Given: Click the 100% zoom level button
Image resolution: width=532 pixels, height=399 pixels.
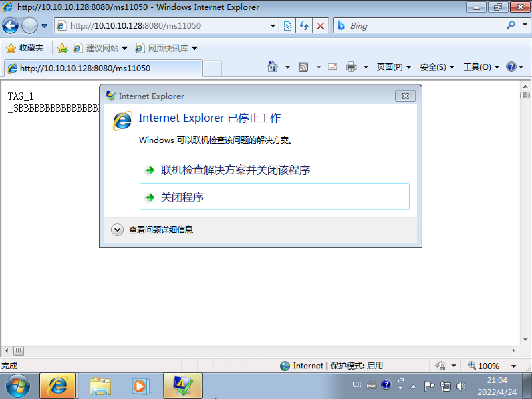Looking at the screenshot, I should tap(483, 366).
